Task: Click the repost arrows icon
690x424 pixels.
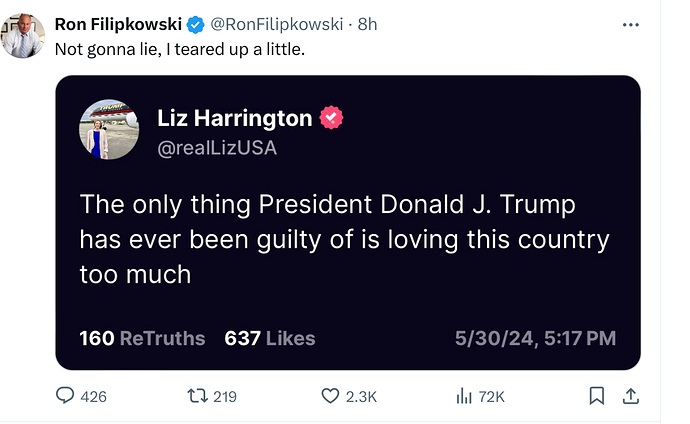Action: pyautogui.click(x=197, y=396)
